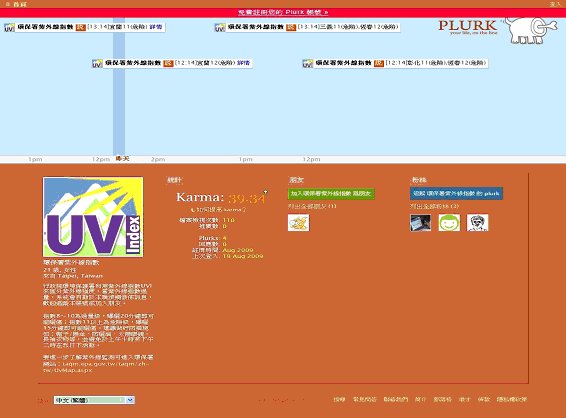Open the how to raise karma link

219,209
